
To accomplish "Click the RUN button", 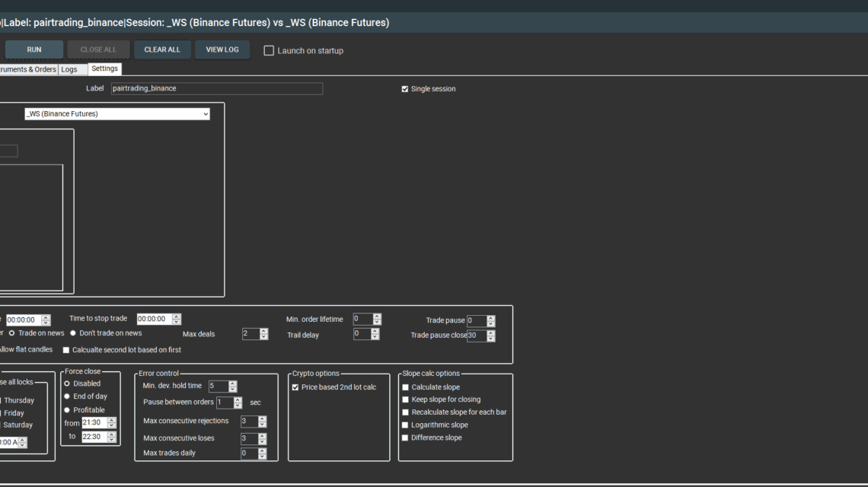I will 34,49.
